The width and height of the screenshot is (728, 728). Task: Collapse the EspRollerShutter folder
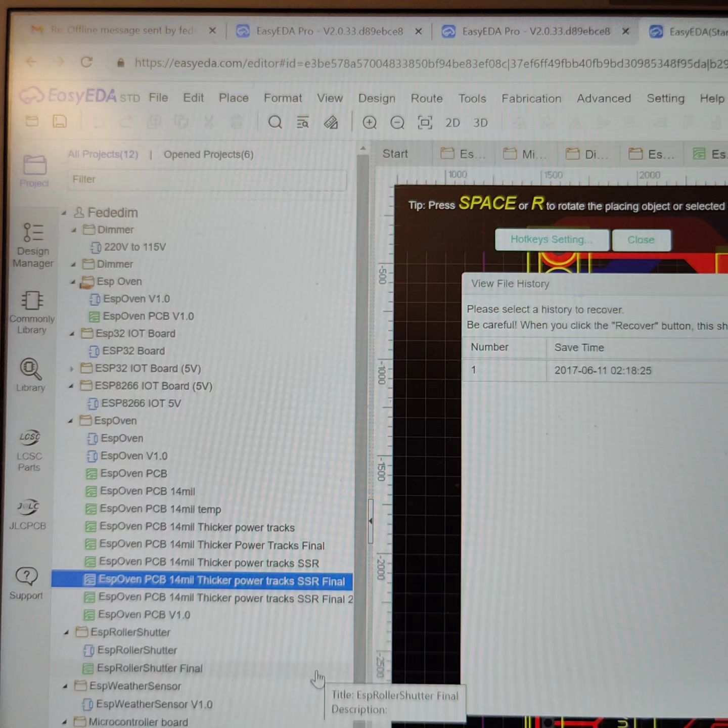tap(66, 632)
